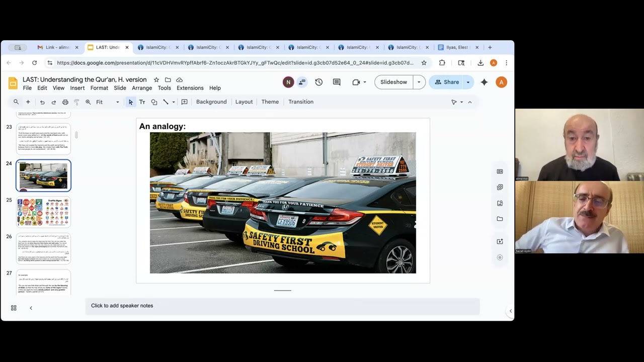
Task: Click the Share button
Action: point(447,82)
